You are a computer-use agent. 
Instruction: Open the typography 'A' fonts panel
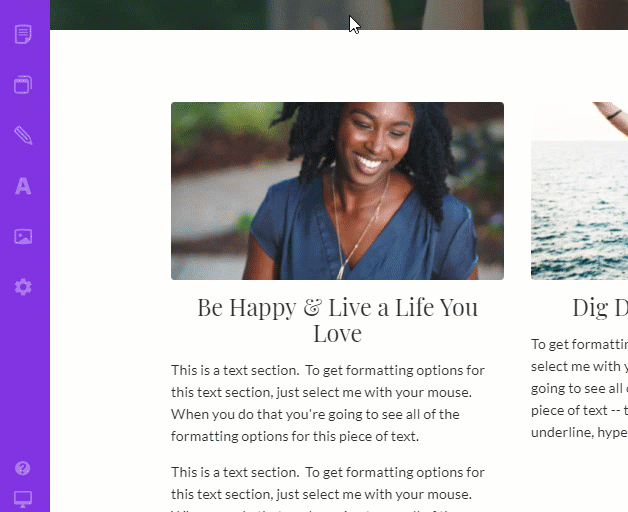point(23,186)
